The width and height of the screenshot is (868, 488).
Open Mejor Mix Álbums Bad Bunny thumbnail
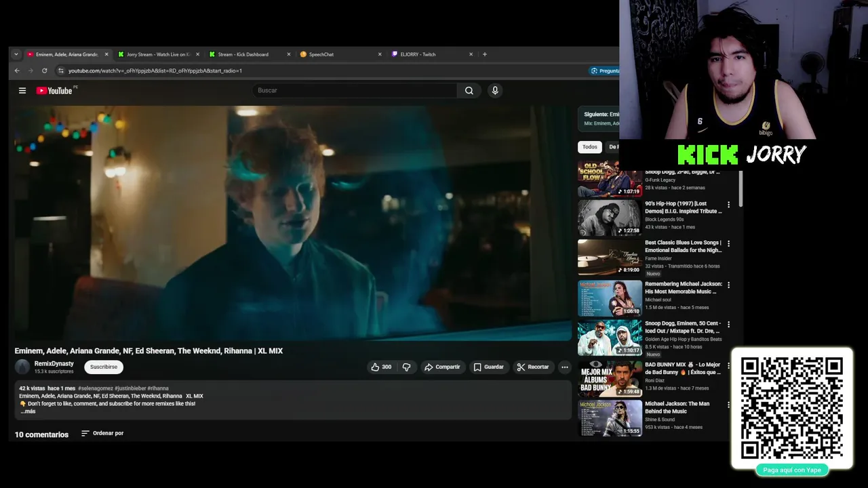tap(610, 379)
